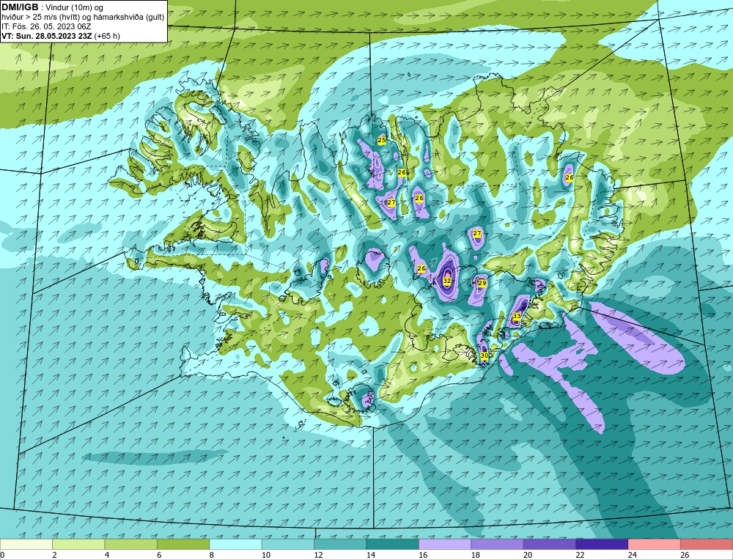This screenshot has height=560, width=733.
Task: Click the yellow gust label 32
Action: tap(447, 281)
